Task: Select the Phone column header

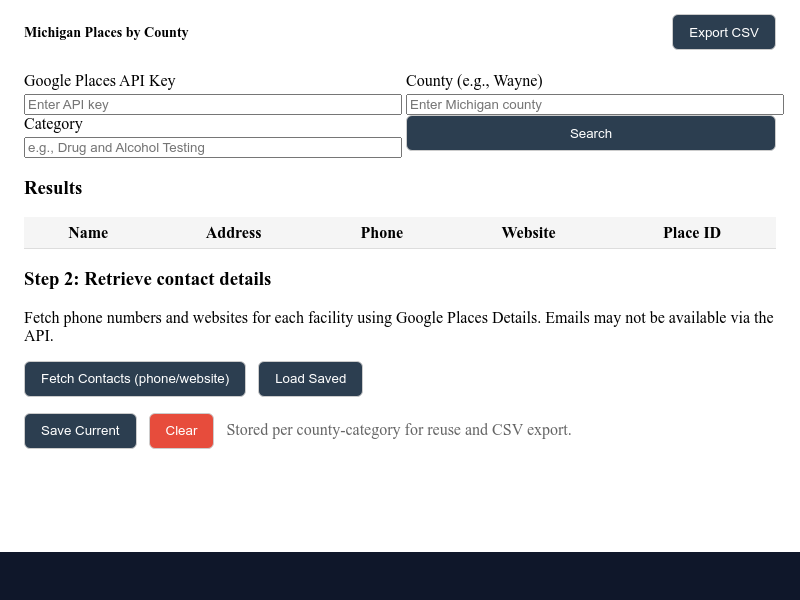Action: [x=382, y=233]
